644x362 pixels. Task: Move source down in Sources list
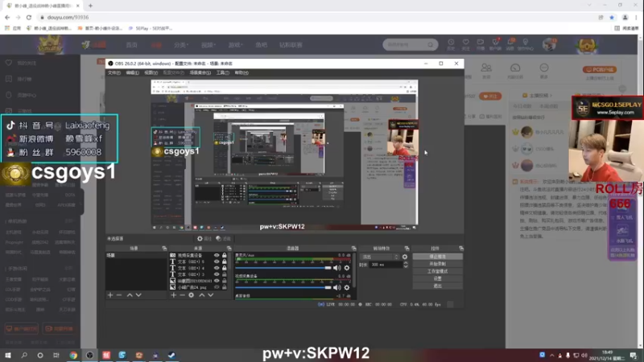211,295
